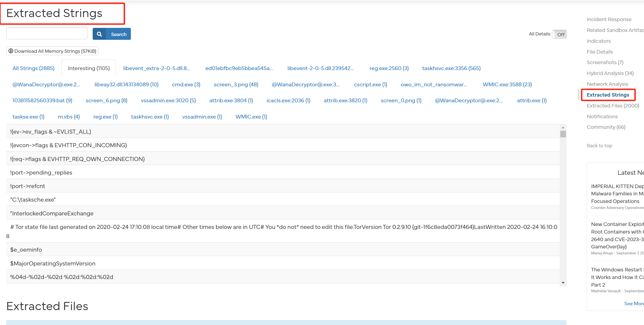
Task: Open vssadmin.exe (1) tab
Action: click(202, 117)
